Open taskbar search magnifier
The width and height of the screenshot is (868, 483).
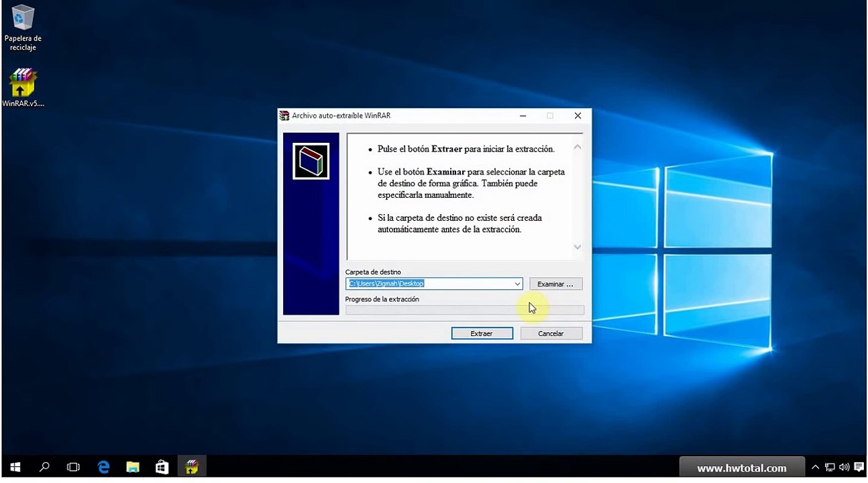[44, 467]
